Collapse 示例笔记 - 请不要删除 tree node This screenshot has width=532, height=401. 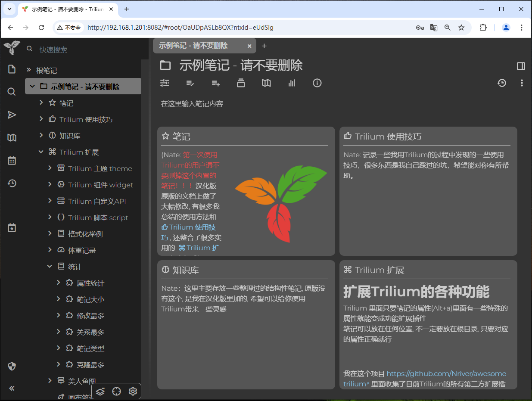[x=32, y=87]
